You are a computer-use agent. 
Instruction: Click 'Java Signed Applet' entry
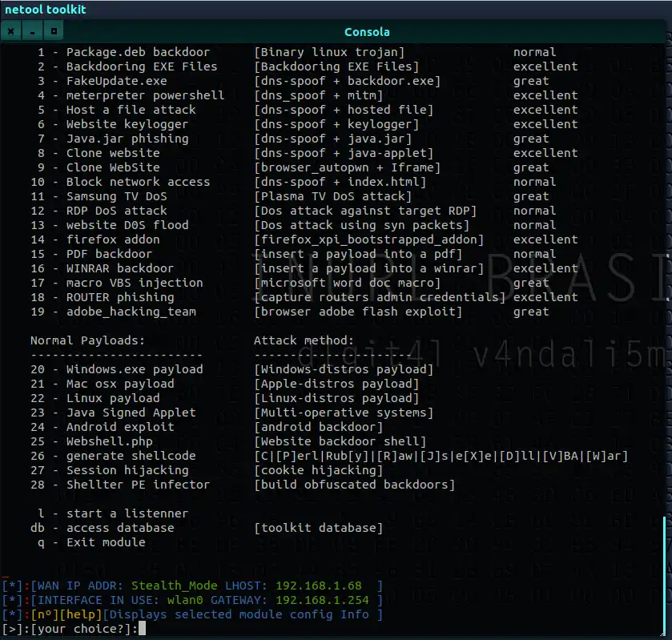[131, 413]
